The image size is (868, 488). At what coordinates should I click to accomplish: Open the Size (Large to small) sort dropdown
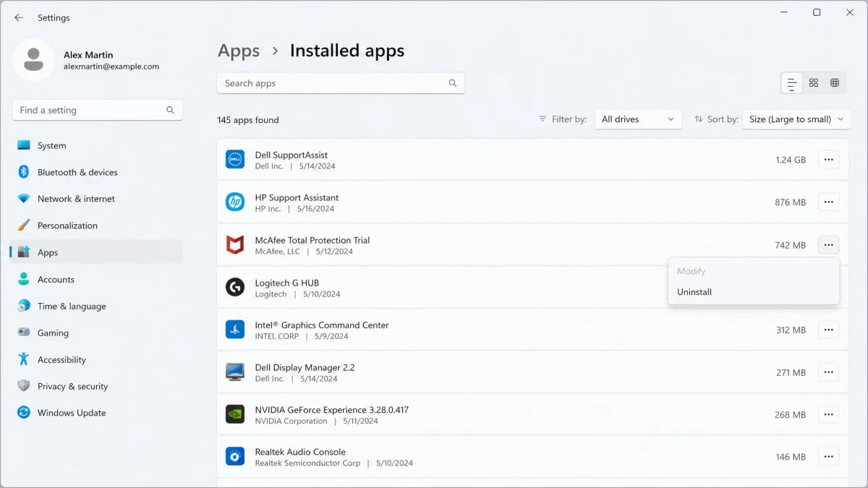[x=797, y=119]
